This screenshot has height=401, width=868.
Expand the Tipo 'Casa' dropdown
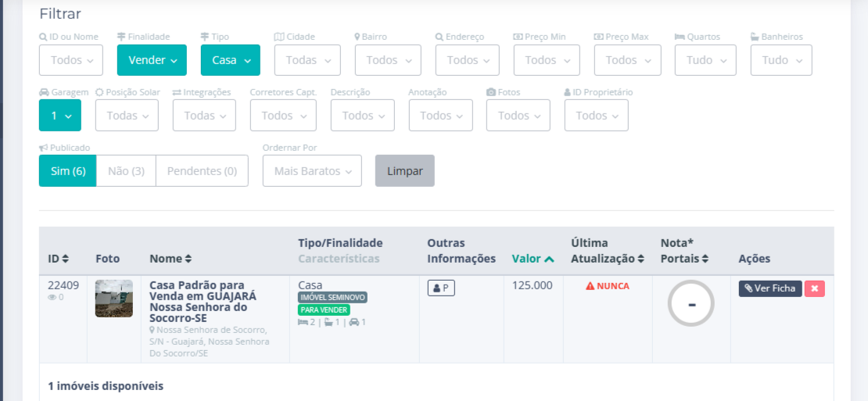click(230, 60)
